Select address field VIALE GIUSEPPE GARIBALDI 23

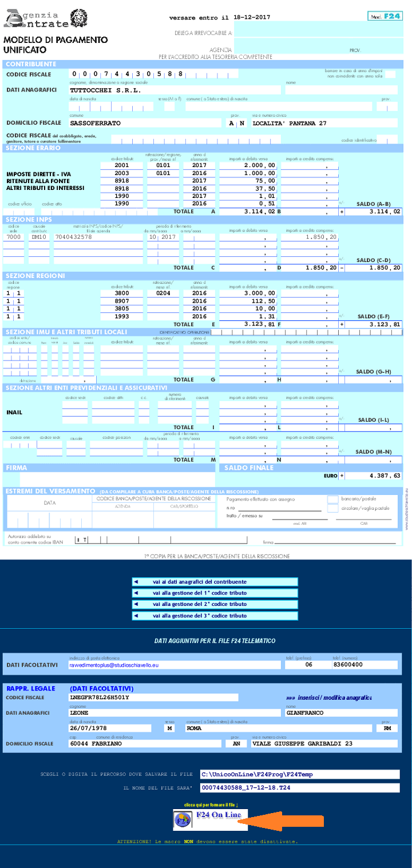324,744
